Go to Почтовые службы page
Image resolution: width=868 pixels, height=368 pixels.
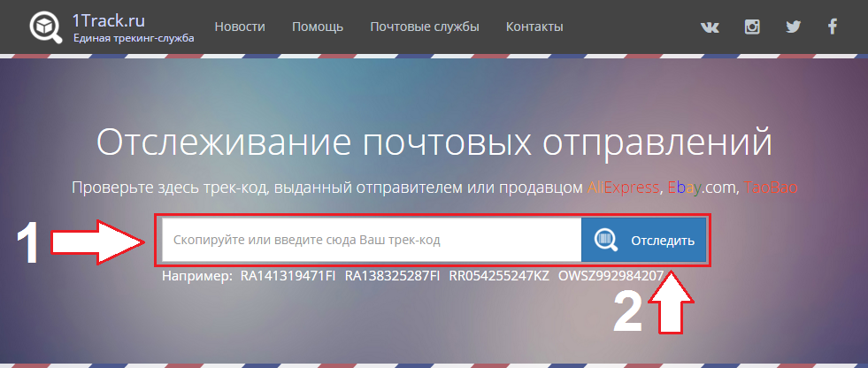(425, 27)
